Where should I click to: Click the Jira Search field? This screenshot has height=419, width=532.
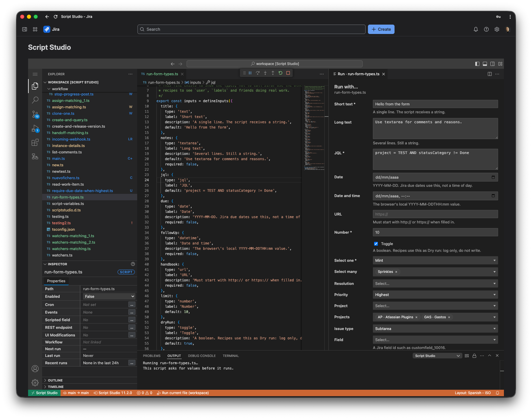pyautogui.click(x=251, y=29)
